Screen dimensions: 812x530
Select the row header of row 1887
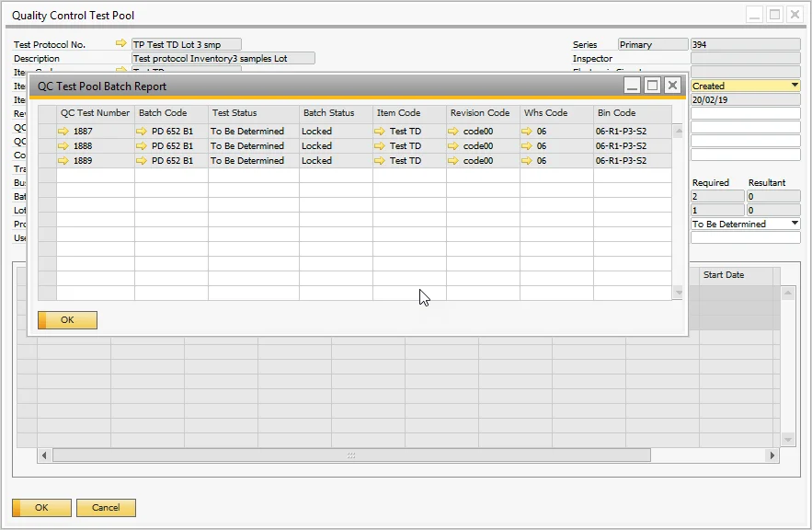click(47, 132)
